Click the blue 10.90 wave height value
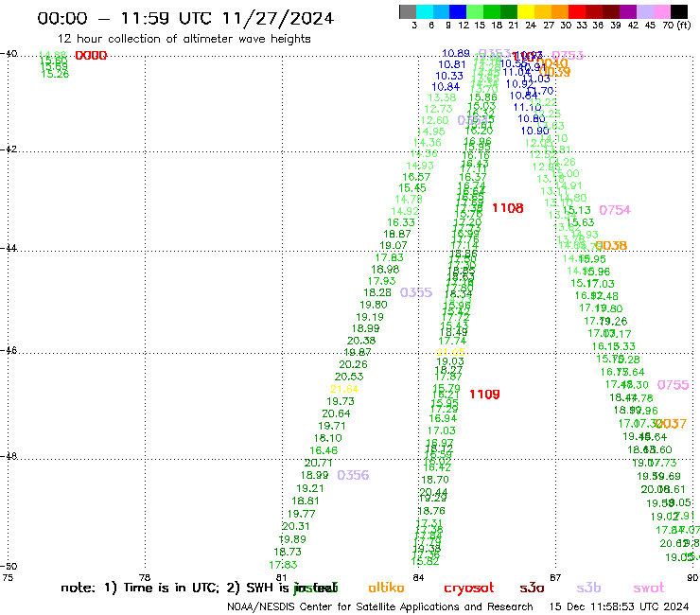 [534, 131]
